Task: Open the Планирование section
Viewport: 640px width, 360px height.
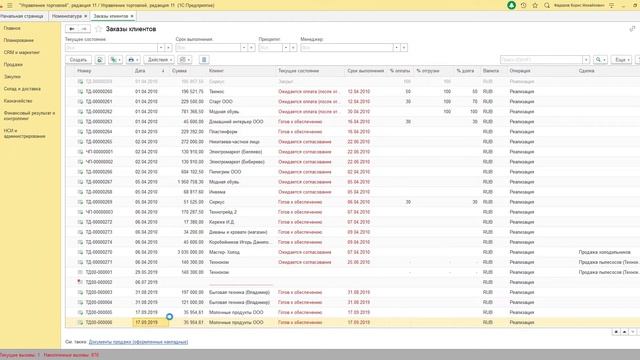Action: point(19,40)
